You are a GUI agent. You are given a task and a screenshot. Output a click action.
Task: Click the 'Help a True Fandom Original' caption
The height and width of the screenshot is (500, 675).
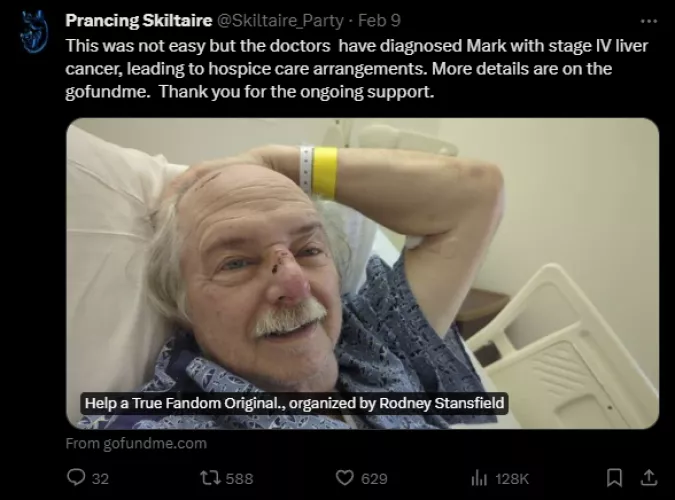point(295,404)
